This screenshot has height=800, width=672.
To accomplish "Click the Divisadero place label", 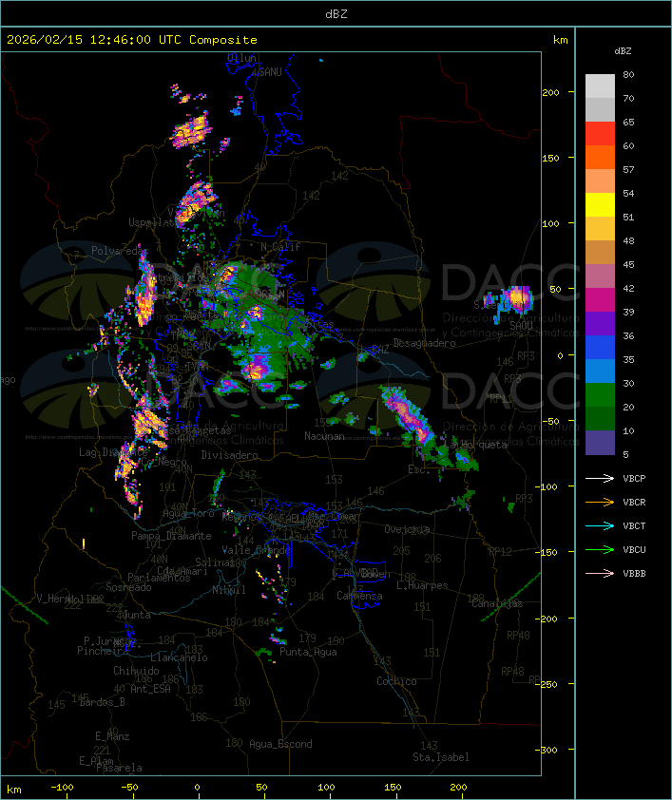I will pos(229,454).
